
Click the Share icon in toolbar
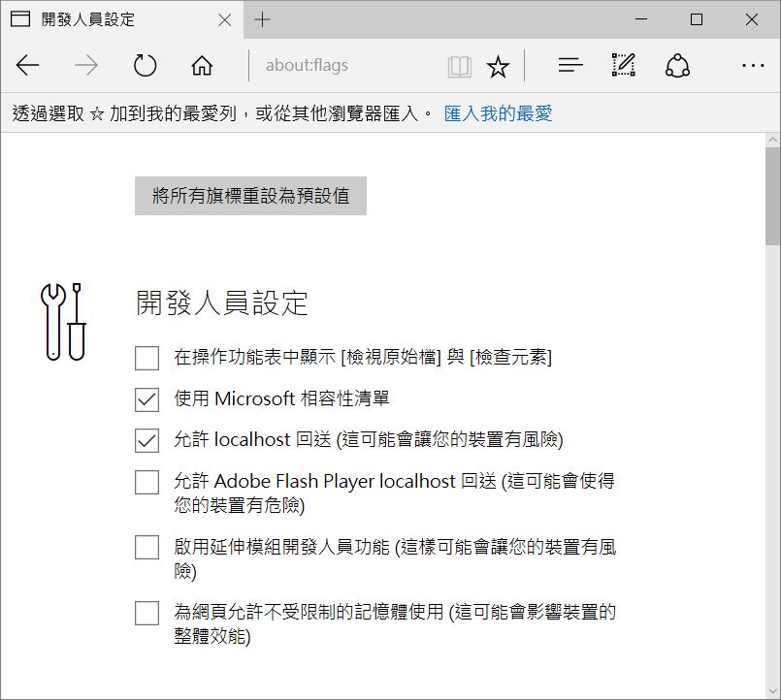pos(678,65)
